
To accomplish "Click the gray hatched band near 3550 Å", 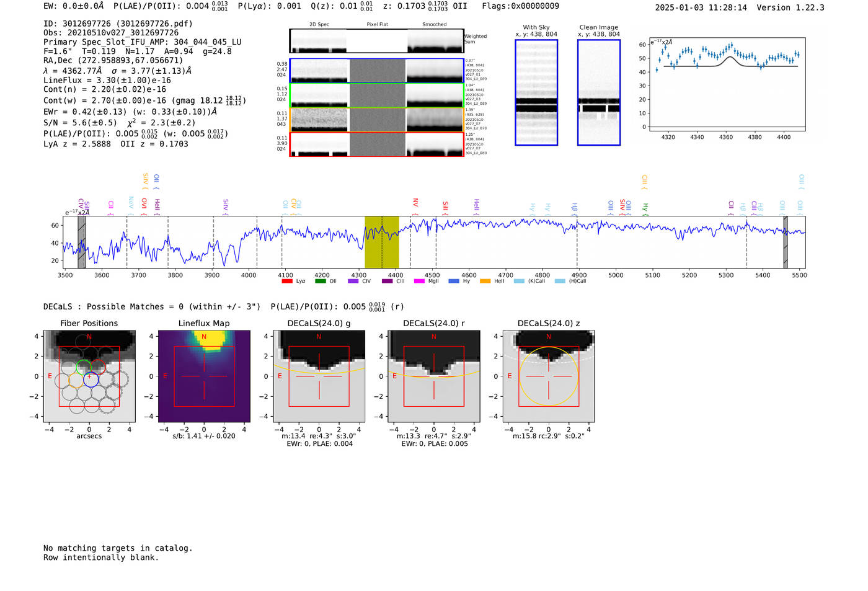I will (81, 242).
